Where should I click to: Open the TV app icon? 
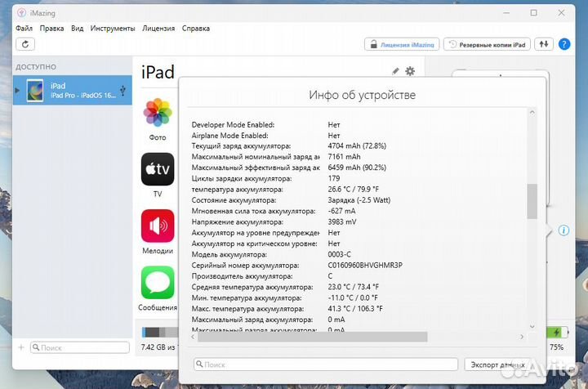click(158, 169)
